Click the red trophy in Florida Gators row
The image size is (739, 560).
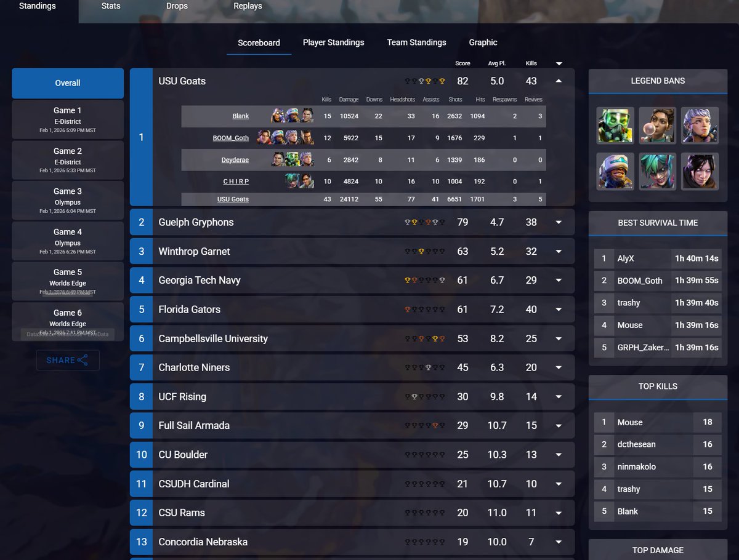pyautogui.click(x=408, y=309)
